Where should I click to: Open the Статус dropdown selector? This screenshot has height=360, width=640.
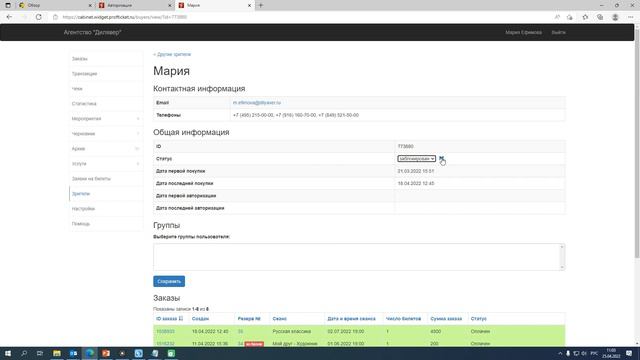point(416,158)
